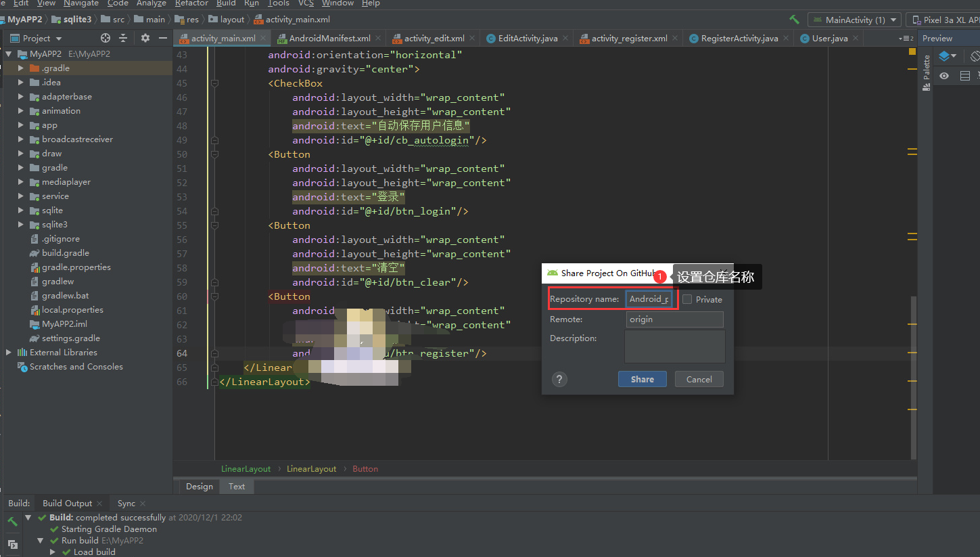Viewport: 980px width, 557px height.
Task: Click Button breadcrumb item
Action: (365, 468)
